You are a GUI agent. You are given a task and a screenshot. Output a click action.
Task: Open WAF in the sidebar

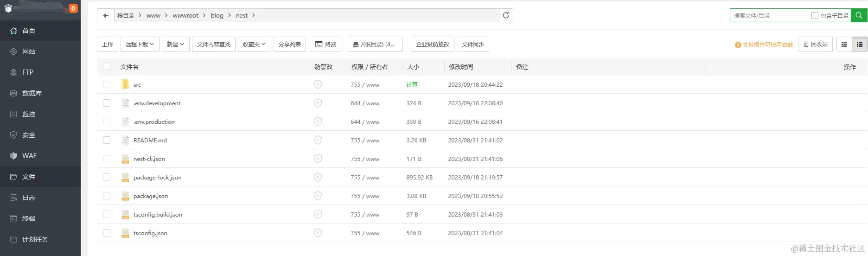(40, 156)
